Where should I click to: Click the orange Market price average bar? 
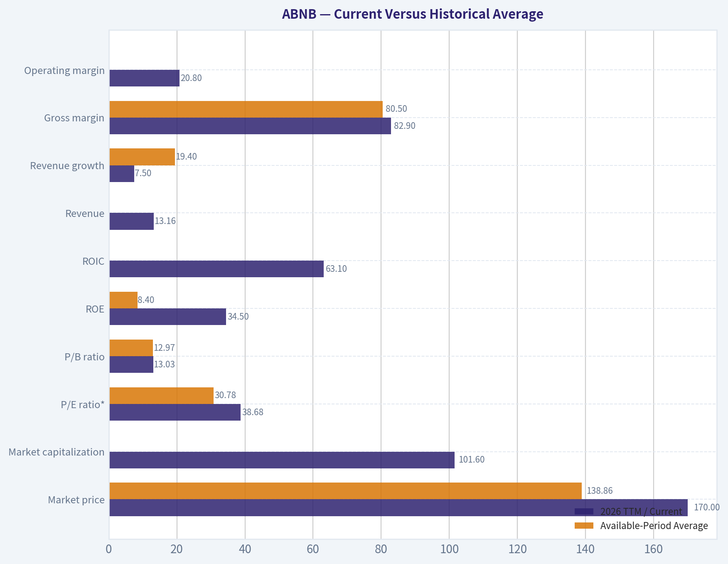click(346, 491)
